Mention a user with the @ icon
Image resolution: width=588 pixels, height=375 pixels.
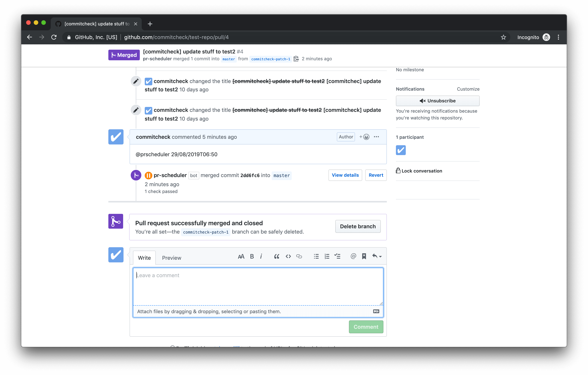click(x=353, y=256)
